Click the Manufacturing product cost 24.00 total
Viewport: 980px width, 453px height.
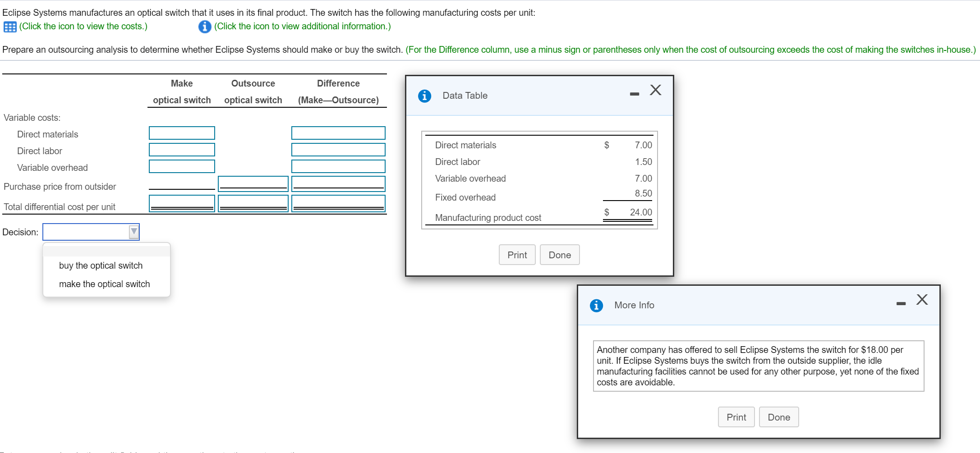click(641, 212)
